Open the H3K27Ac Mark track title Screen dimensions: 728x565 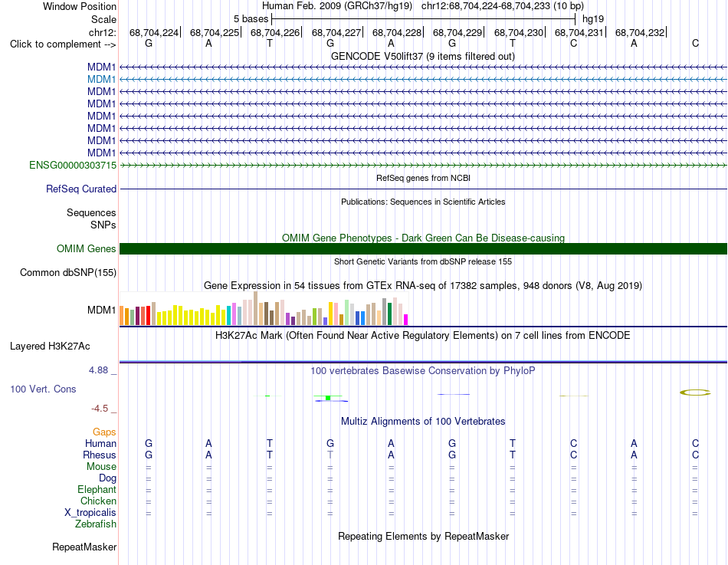[x=423, y=336]
